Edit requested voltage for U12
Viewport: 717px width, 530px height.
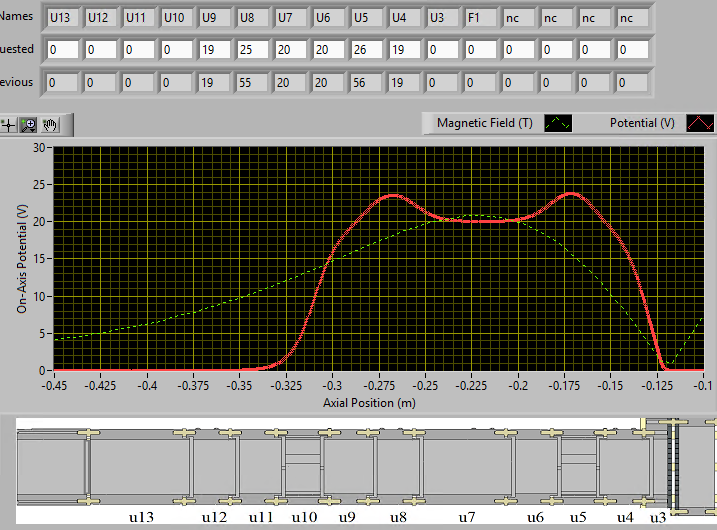(x=101, y=49)
